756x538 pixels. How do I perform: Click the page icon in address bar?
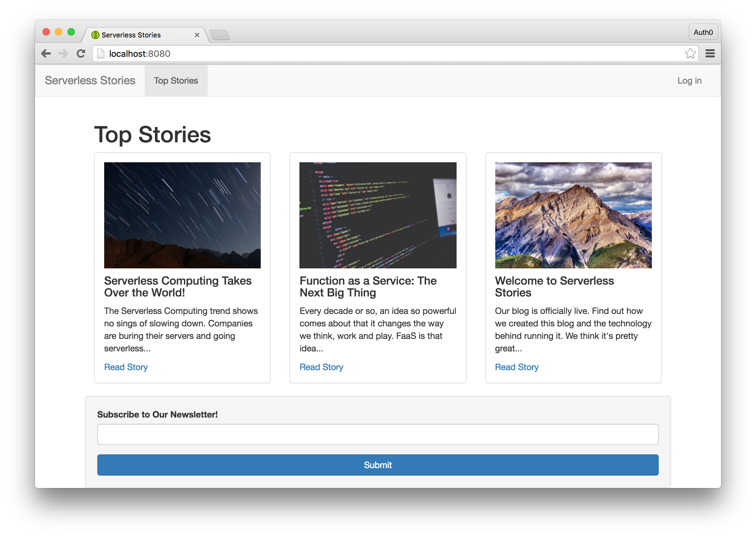[101, 53]
